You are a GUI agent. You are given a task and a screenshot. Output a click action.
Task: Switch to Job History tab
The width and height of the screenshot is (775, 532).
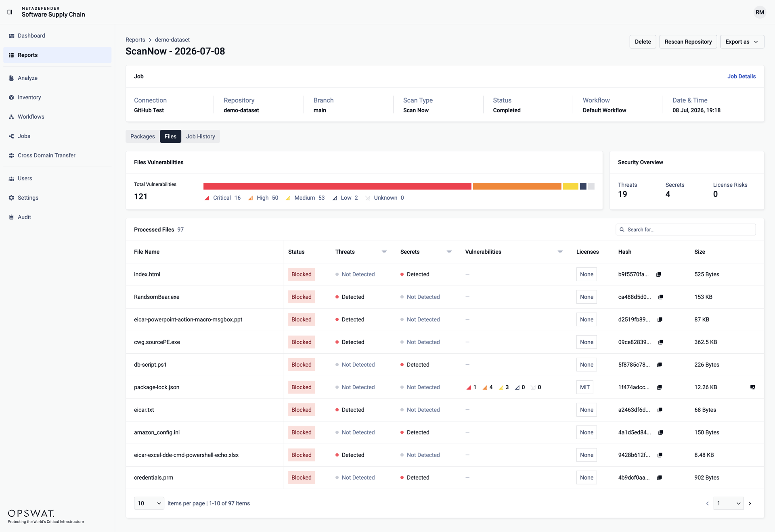coord(201,136)
